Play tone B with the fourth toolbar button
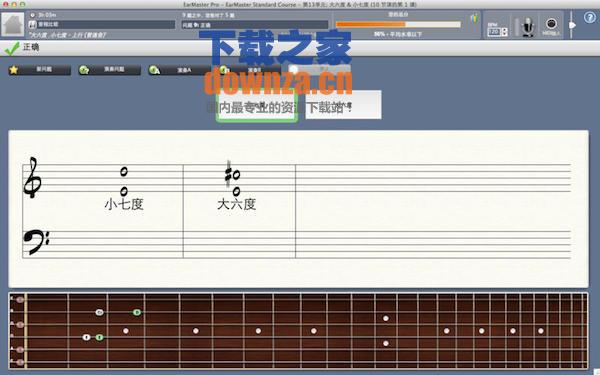Screen dimensions: 600x375 [x=249, y=70]
